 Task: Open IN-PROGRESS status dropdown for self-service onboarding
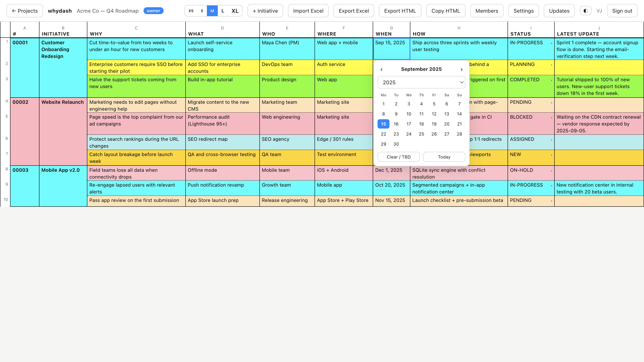551,43
